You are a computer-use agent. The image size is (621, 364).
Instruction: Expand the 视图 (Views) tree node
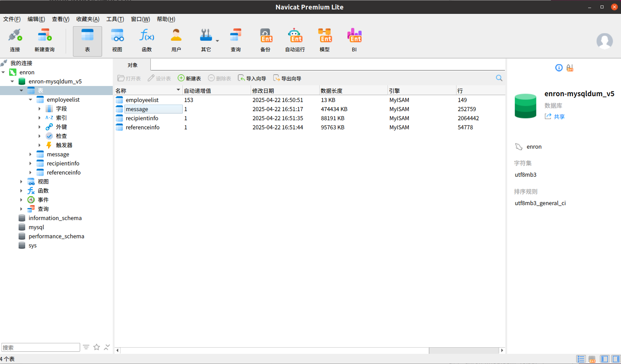[22, 181]
